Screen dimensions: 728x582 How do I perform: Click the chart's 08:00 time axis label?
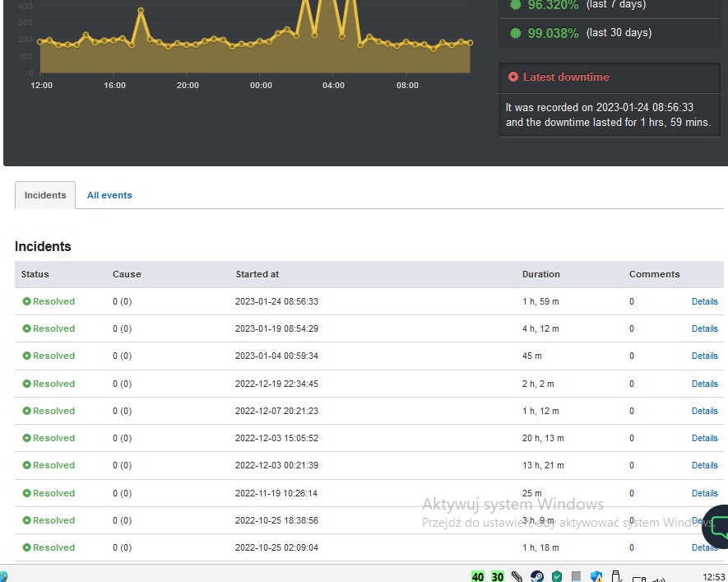[407, 86]
